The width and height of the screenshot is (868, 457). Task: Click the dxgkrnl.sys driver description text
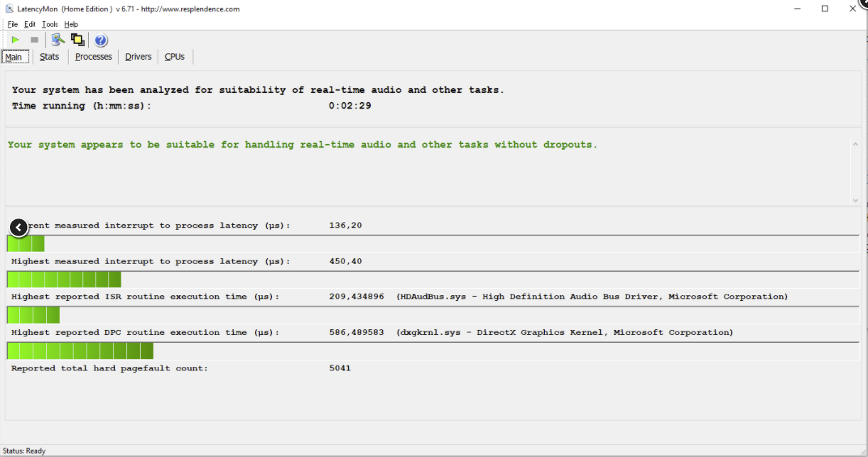[565, 332]
